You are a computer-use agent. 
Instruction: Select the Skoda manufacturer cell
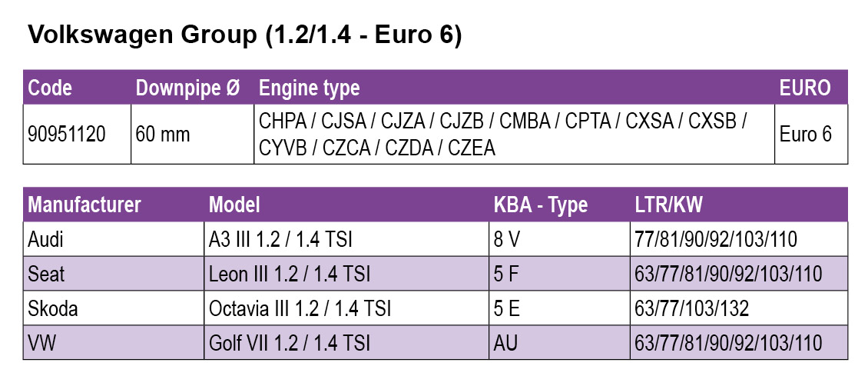click(52, 308)
